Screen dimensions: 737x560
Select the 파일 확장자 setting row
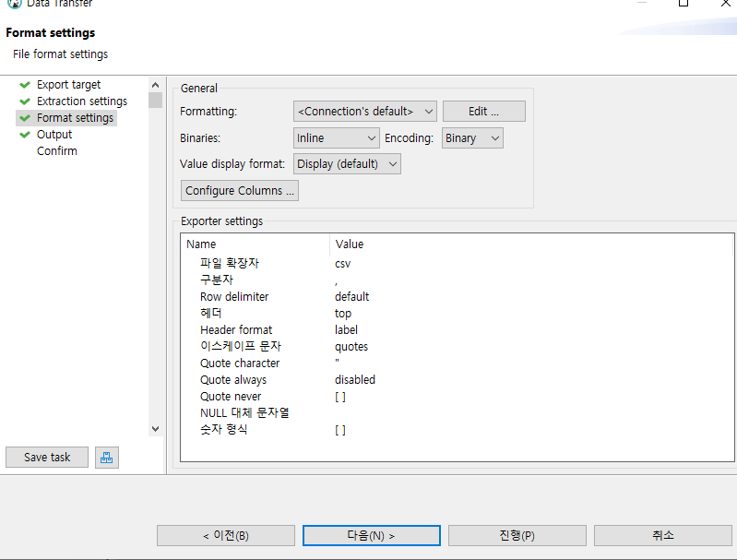457,263
